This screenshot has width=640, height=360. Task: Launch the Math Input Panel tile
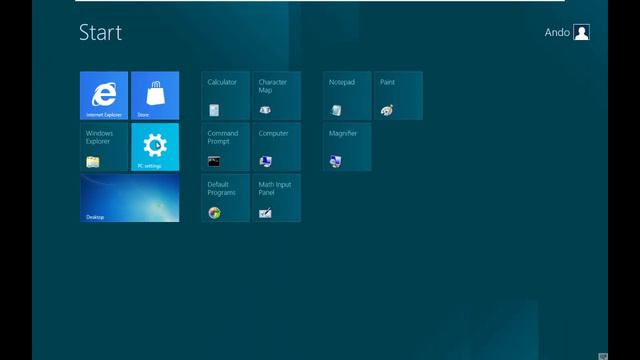pos(277,198)
